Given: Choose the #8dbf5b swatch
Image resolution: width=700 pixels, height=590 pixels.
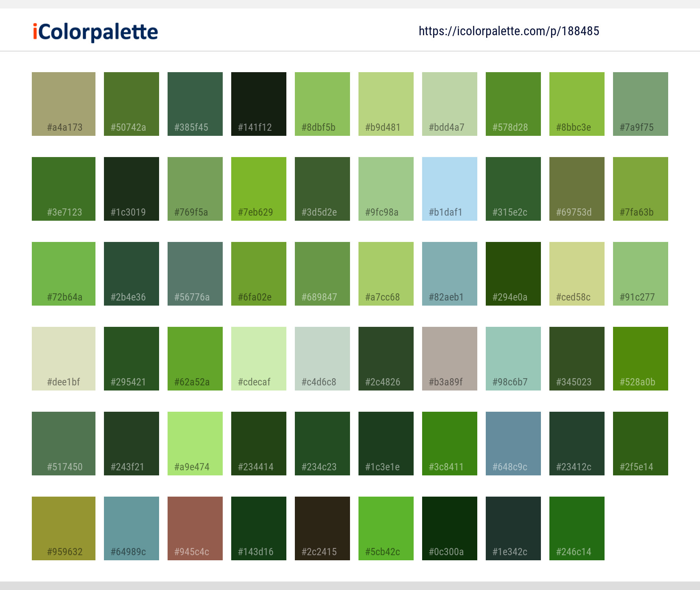Looking at the screenshot, I should (322, 104).
